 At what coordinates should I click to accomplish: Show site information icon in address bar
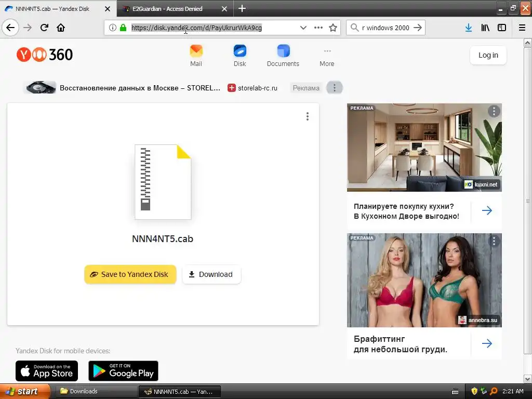coord(113,28)
